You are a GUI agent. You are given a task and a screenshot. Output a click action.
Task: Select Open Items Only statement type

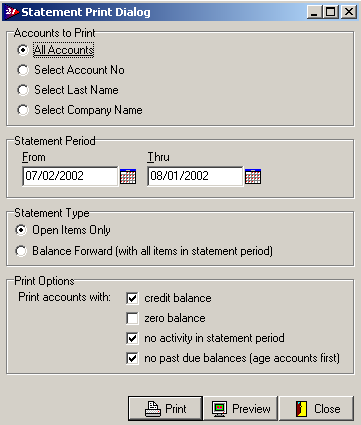pos(21,230)
